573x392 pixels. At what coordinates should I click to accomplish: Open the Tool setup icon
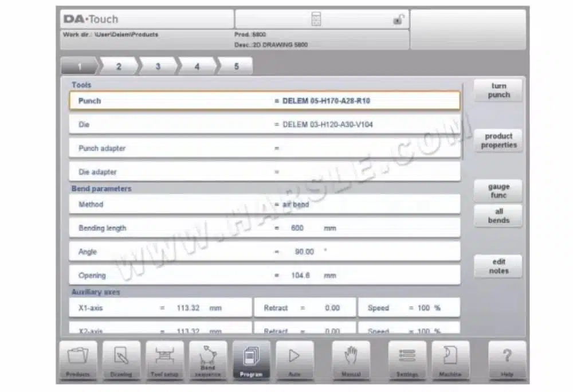click(x=164, y=360)
